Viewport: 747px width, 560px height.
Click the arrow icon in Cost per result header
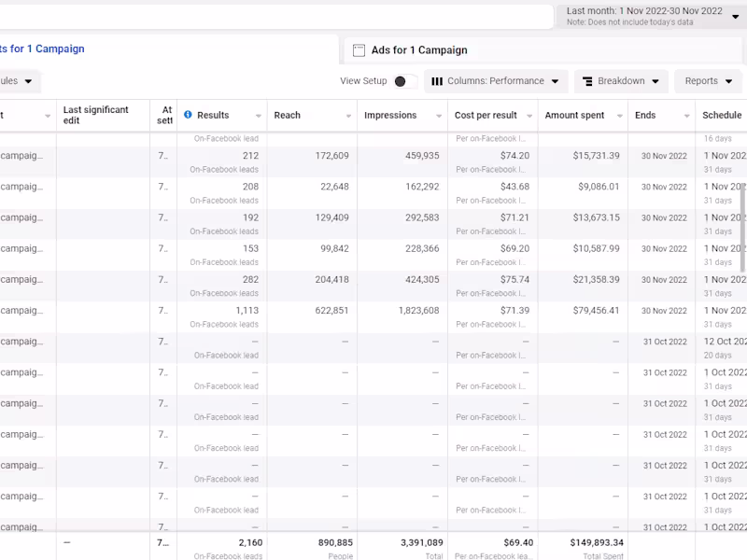tap(528, 116)
